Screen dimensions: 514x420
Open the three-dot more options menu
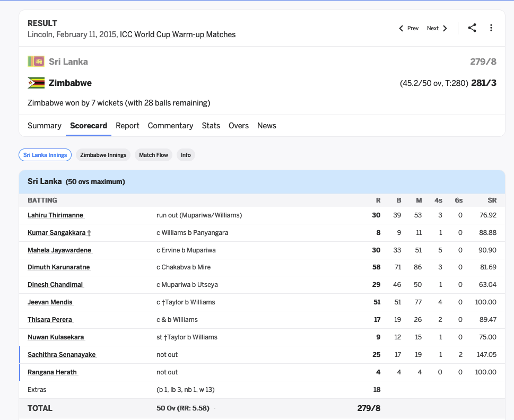click(x=491, y=28)
